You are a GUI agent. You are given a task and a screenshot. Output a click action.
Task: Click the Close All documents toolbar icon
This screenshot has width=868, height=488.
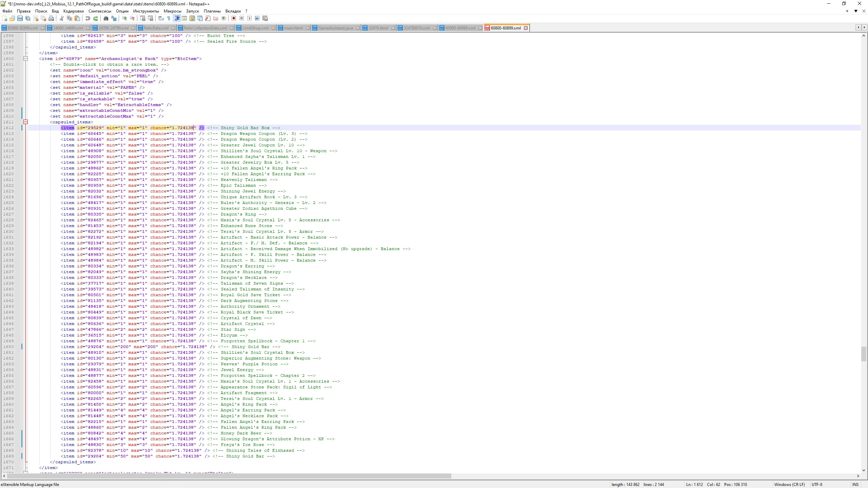tap(43, 18)
